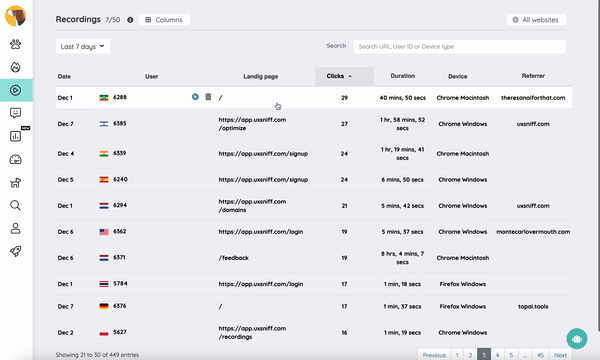Open the chatbot helper bubble

[577, 339]
